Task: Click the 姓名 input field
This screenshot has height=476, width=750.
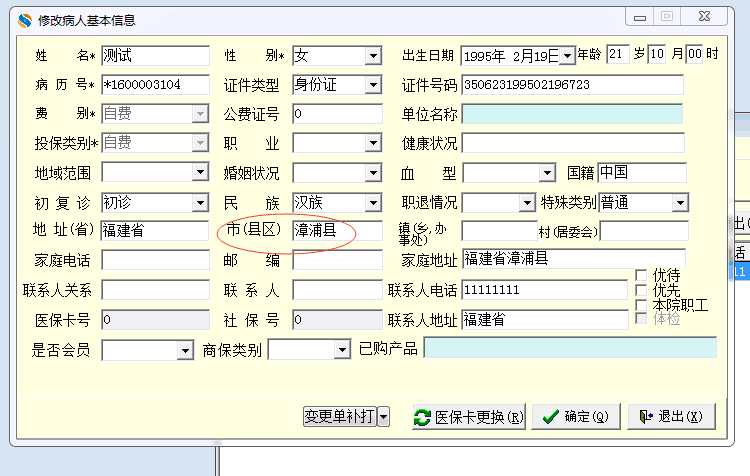Action: click(155, 55)
